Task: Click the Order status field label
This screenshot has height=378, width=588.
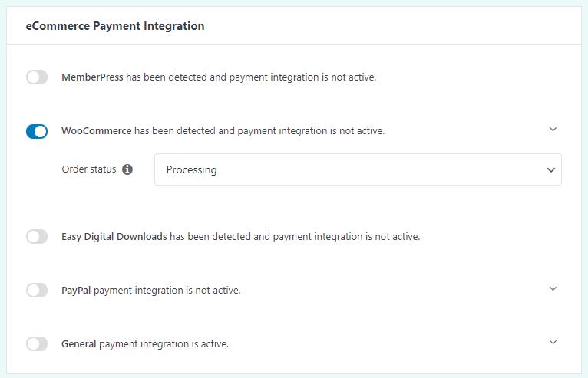Action: pos(89,169)
